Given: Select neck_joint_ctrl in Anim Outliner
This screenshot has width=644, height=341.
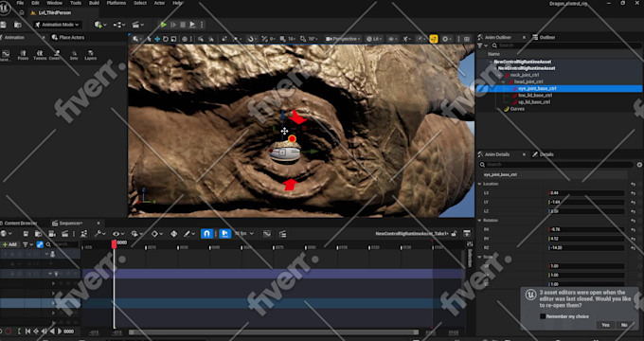Looking at the screenshot, I should click(525, 75).
